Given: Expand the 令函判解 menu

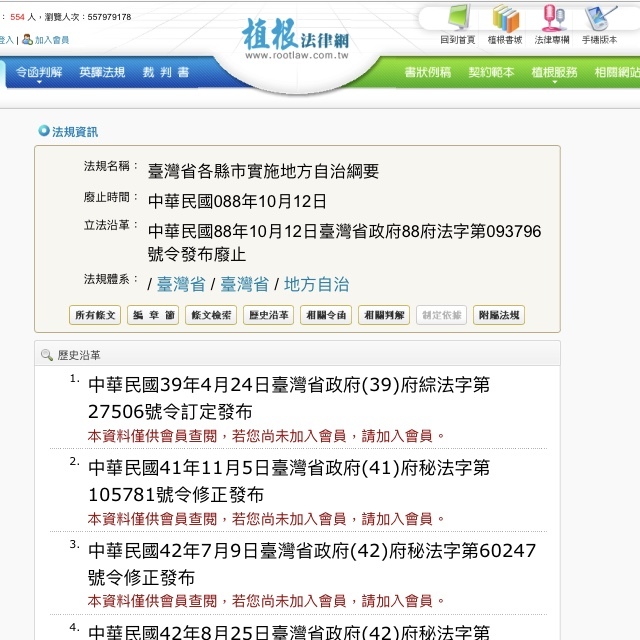Looking at the screenshot, I should 38,73.
